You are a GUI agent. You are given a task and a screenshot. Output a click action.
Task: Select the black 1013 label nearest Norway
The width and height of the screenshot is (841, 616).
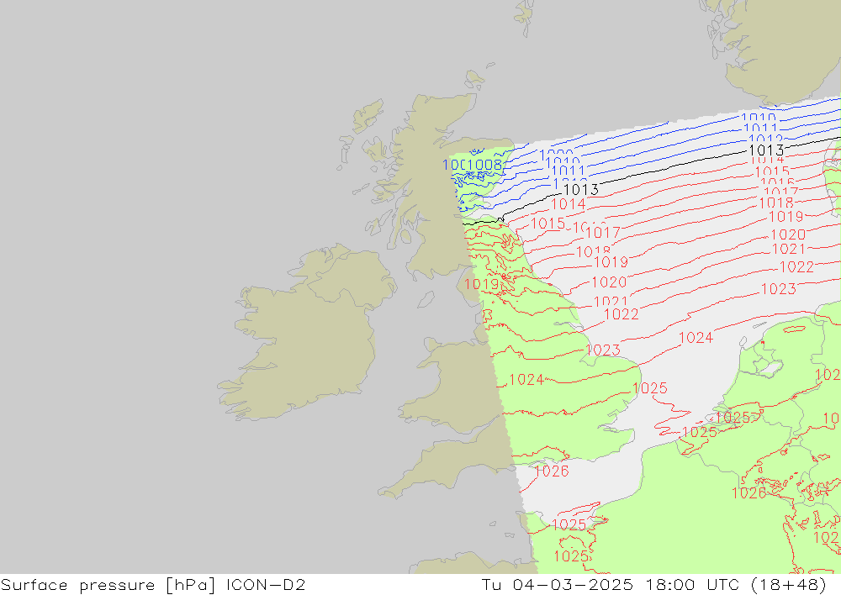click(766, 150)
